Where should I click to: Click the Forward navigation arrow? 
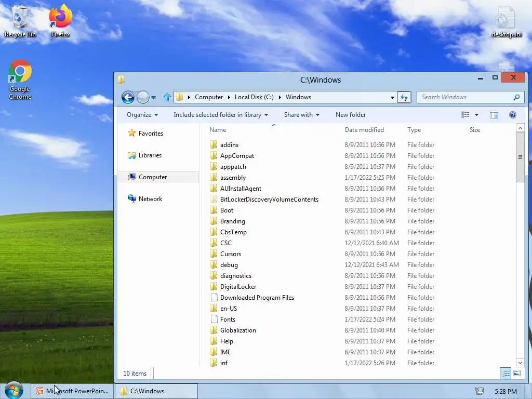click(143, 97)
